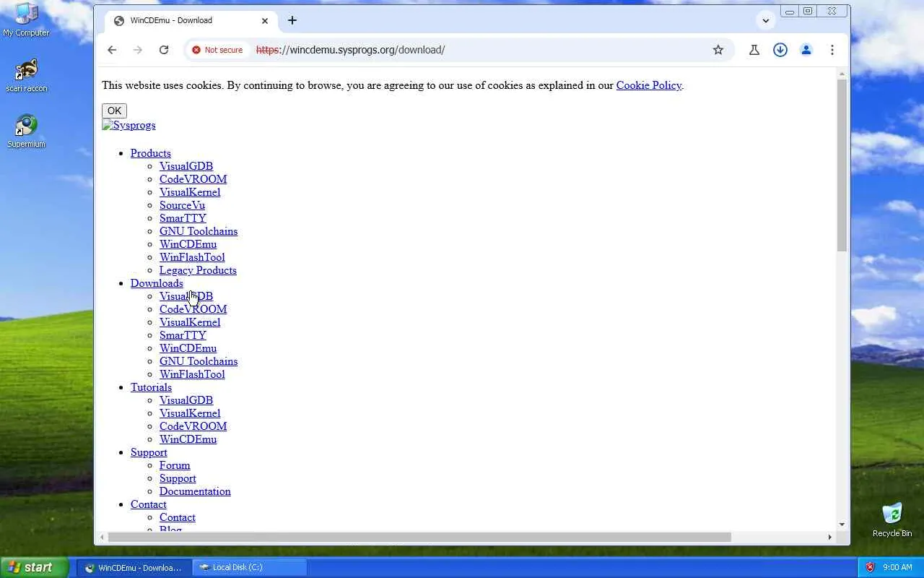
Task: Open the Documentation link
Action: pos(195,491)
